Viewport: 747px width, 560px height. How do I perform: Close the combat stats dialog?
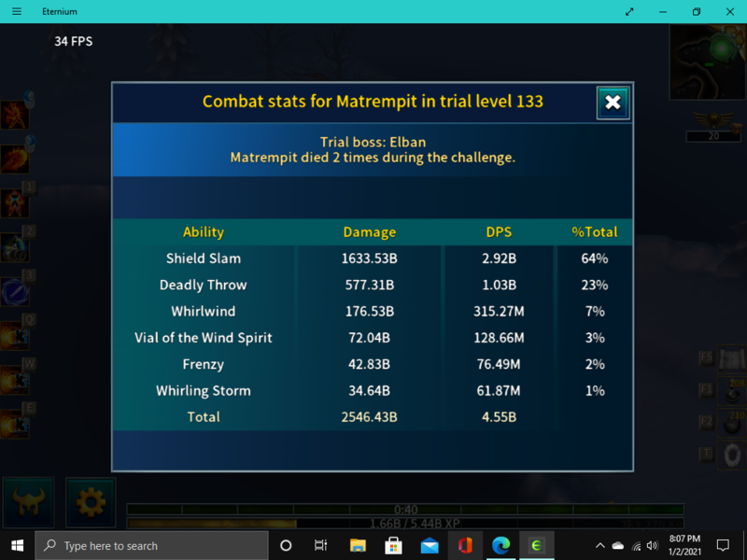pos(613,103)
